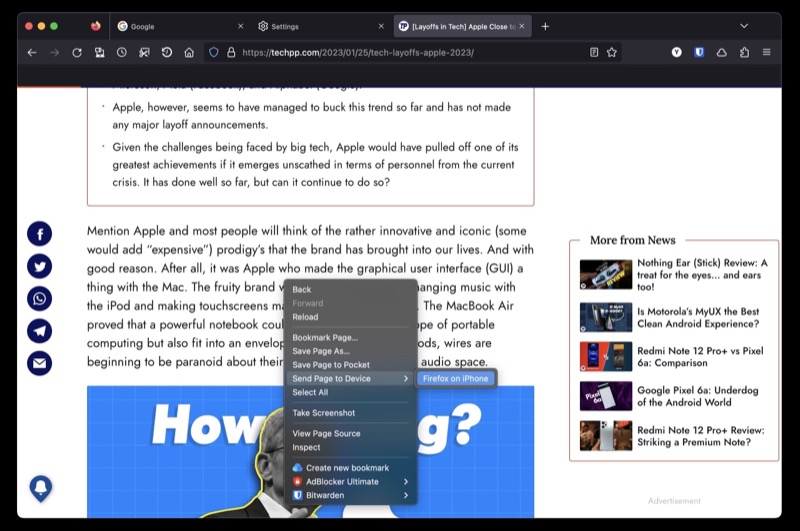Click the Redmi vs Pixel 6a comparison thumbnail

(x=606, y=357)
